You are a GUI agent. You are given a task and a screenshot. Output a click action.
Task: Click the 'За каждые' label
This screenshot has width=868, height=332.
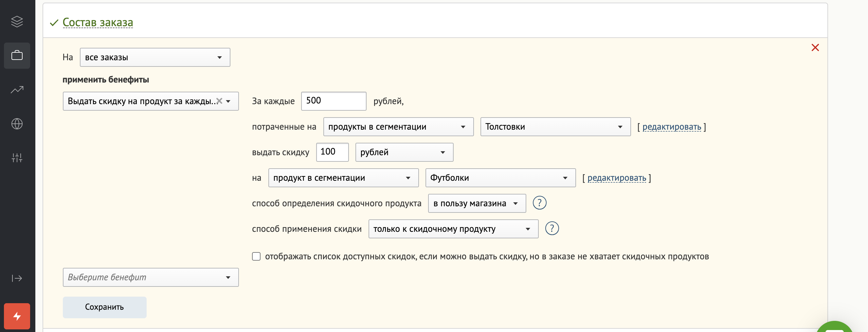tap(273, 101)
